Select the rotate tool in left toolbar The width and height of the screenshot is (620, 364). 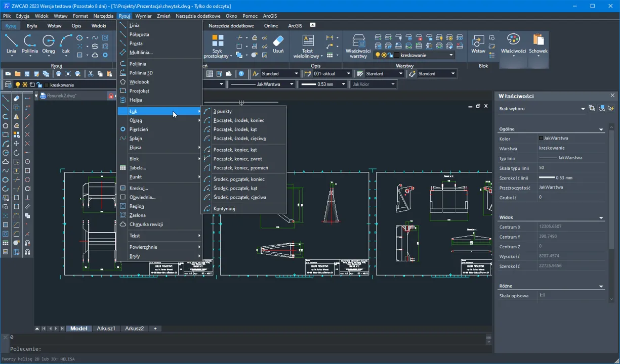pos(16,153)
